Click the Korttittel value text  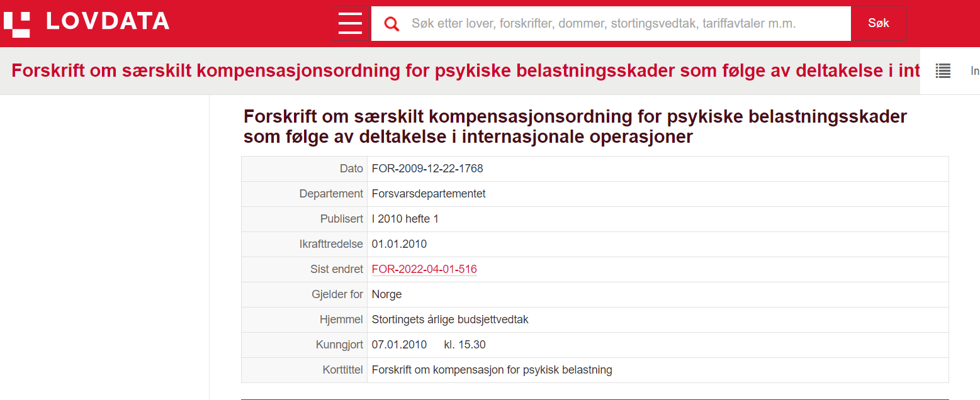pos(492,370)
